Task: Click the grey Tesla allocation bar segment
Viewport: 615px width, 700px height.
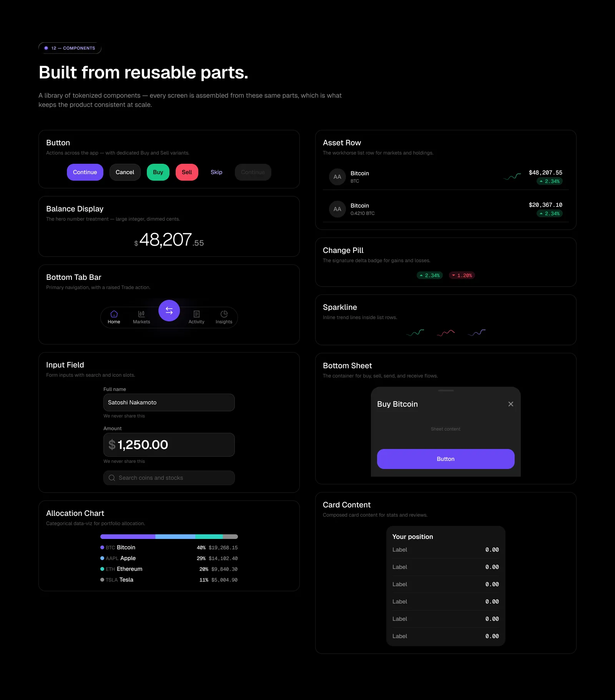Action: (230, 537)
